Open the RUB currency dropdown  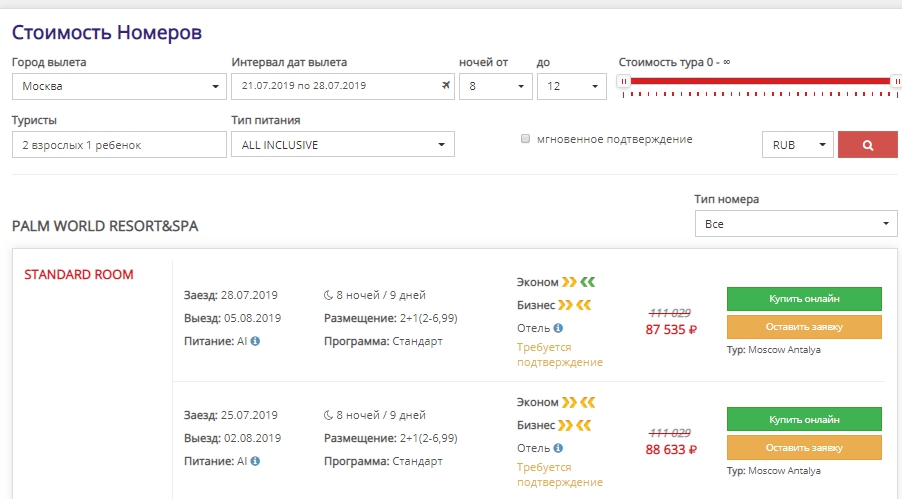coord(797,145)
